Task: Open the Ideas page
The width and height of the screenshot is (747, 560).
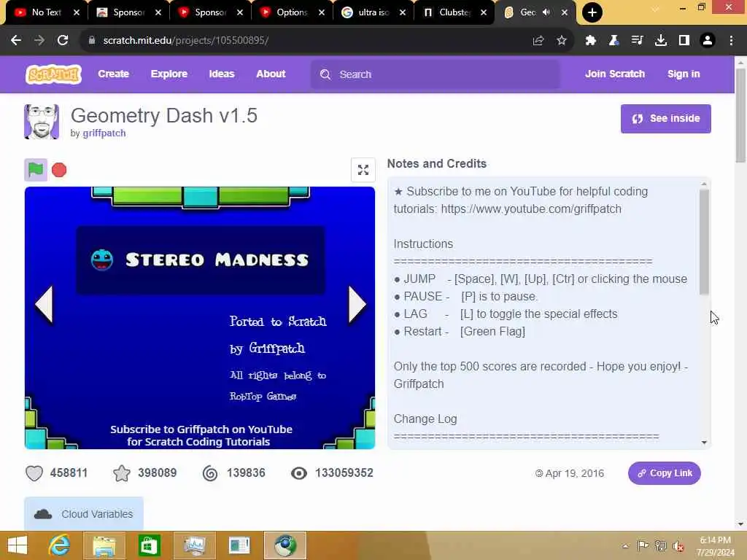Action: (222, 74)
